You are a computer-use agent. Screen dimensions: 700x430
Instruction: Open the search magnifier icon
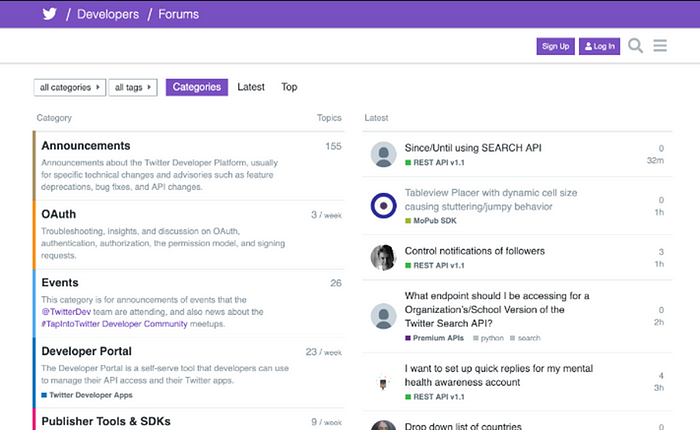[635, 46]
